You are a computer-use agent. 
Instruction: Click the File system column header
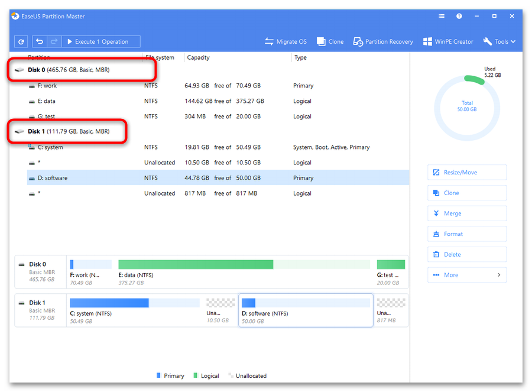point(160,58)
